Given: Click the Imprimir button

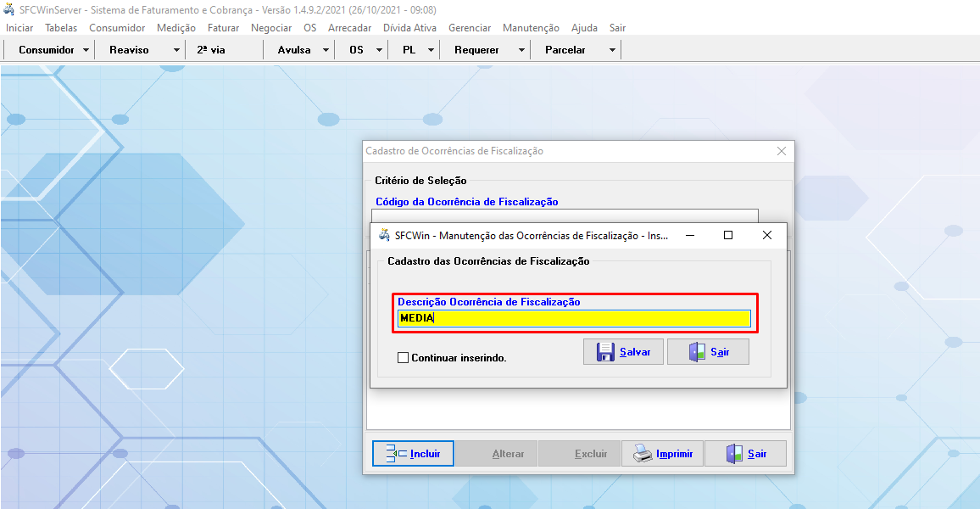Looking at the screenshot, I should pyautogui.click(x=662, y=453).
